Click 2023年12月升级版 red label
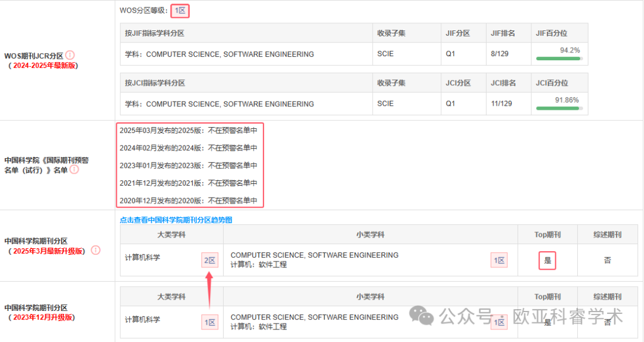Image resolution: width=644 pixels, height=342 pixels. click(43, 318)
